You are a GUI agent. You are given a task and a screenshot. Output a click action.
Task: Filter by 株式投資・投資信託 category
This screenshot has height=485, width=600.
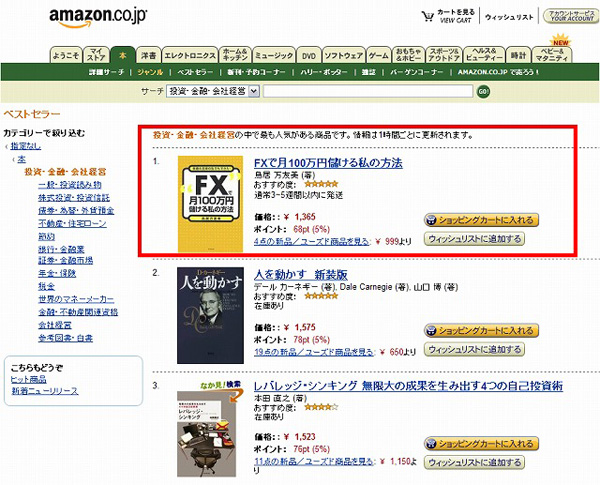[74, 198]
